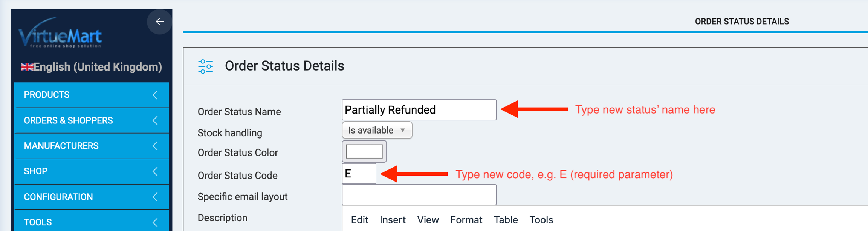The image size is (868, 231).
Task: Open the editor Format menu
Action: pos(466,220)
